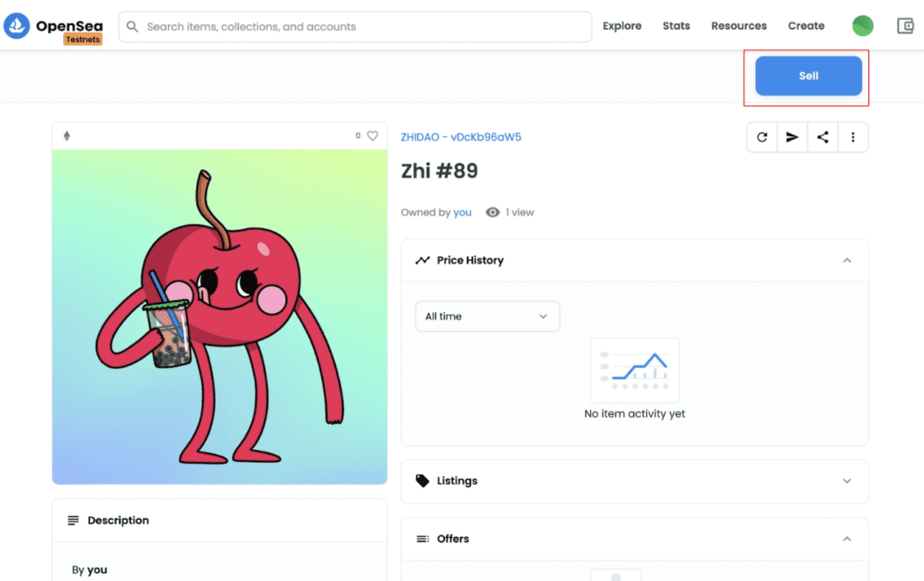
Task: Click the Description lines icon
Action: [73, 521]
